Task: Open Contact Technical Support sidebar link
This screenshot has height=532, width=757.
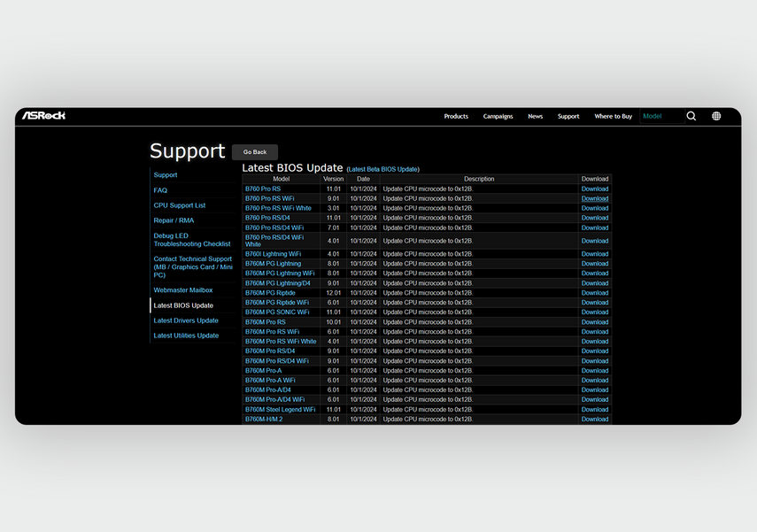Action: click(x=193, y=267)
